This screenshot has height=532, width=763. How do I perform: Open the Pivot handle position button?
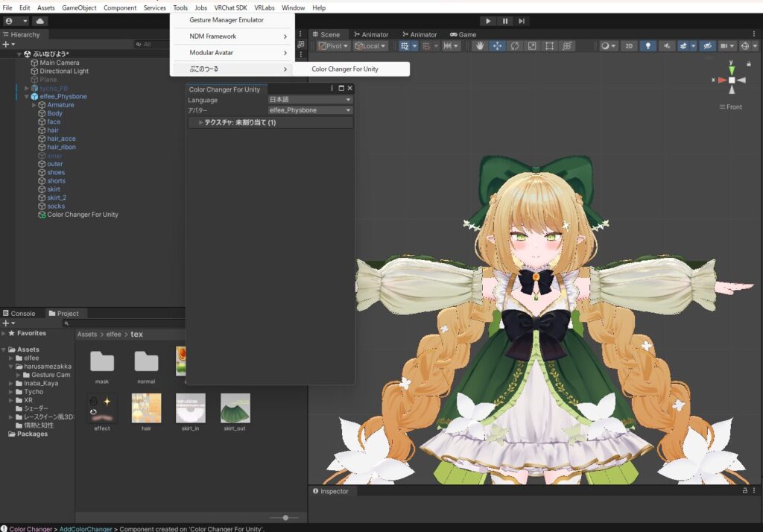(333, 46)
